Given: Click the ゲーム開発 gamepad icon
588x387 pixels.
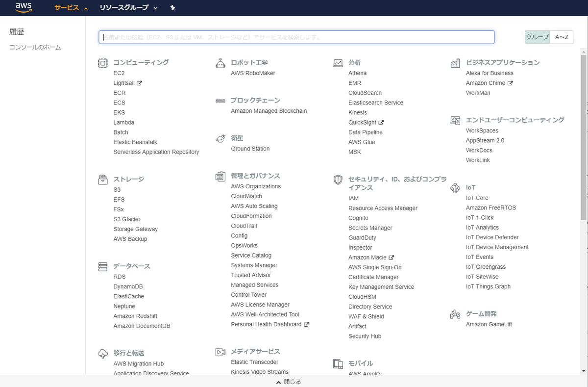Looking at the screenshot, I should click(455, 314).
